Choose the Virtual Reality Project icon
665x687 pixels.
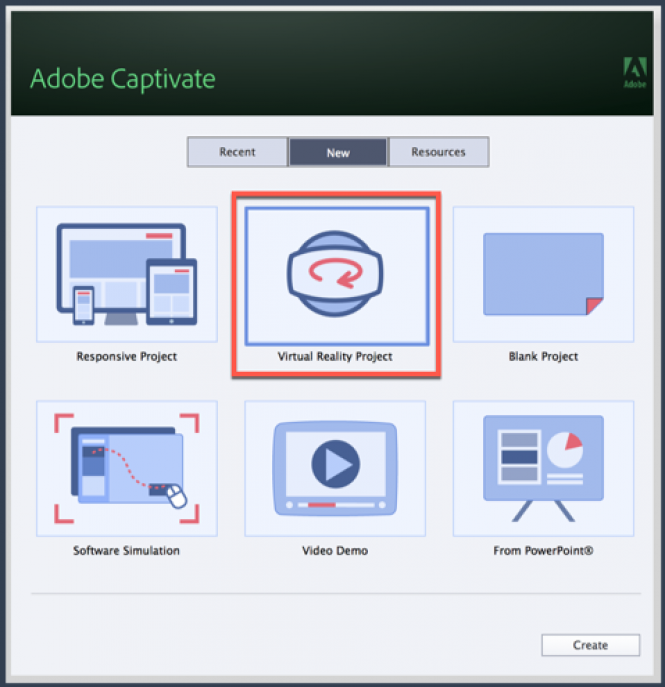[336, 276]
